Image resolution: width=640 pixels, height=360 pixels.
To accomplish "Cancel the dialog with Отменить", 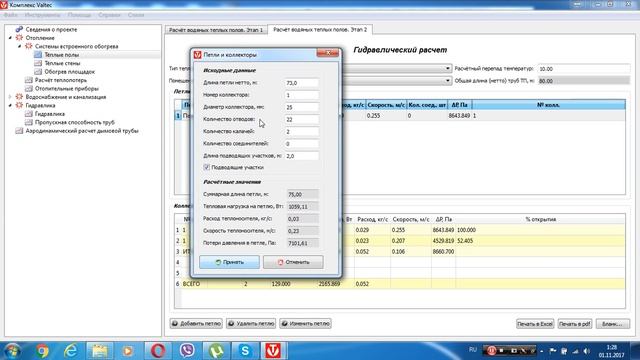I will tap(293, 262).
